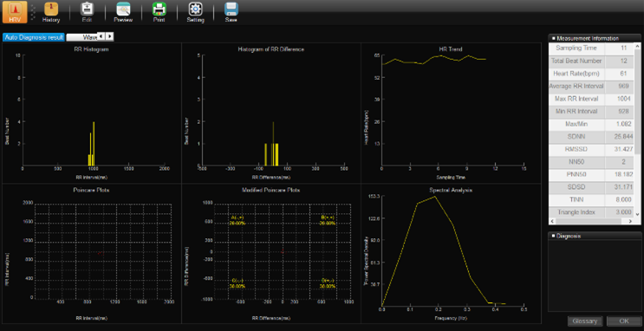The height and width of the screenshot is (331, 644).
Task: Open the History toolbar icon
Action: tap(51, 12)
